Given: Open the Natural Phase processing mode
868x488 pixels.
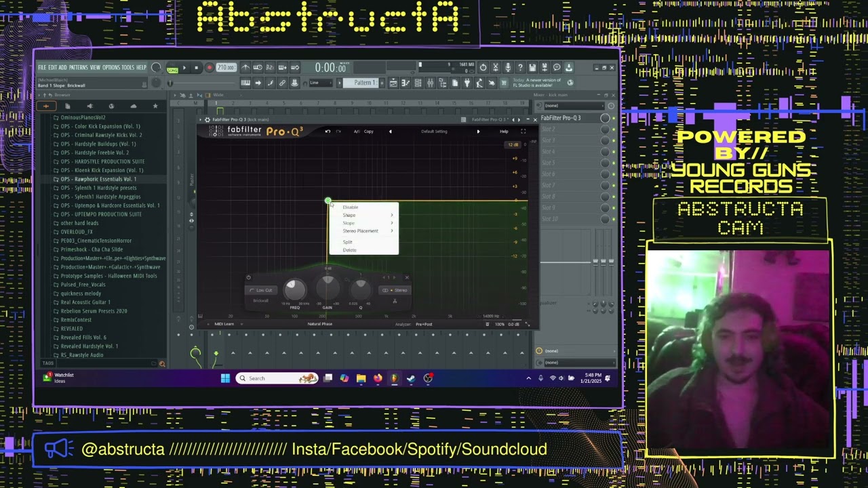Looking at the screenshot, I should [x=320, y=324].
